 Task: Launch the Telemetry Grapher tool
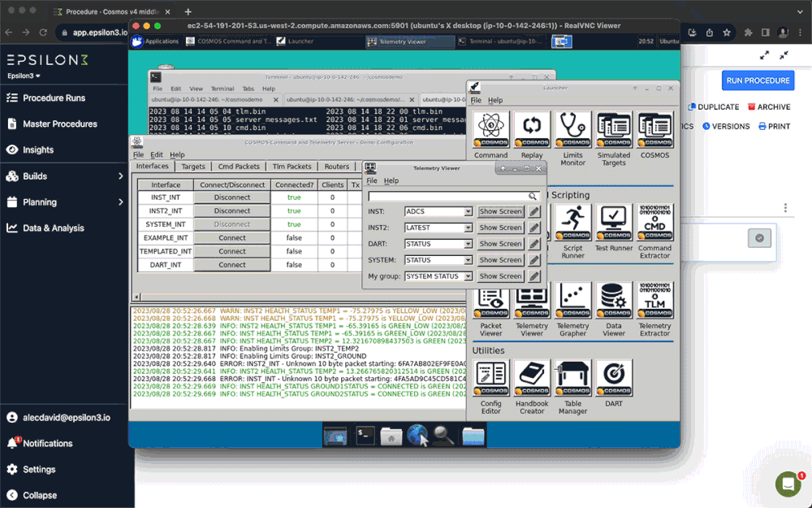[572, 301]
